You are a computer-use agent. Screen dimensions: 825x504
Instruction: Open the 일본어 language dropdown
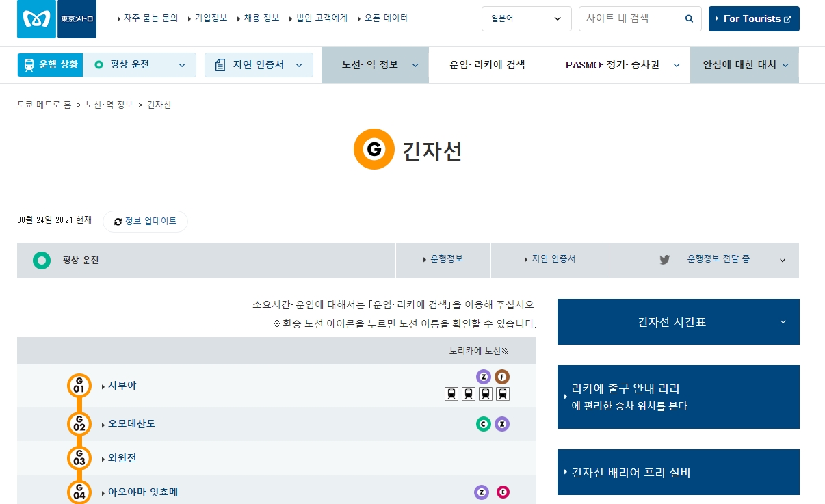(x=526, y=18)
